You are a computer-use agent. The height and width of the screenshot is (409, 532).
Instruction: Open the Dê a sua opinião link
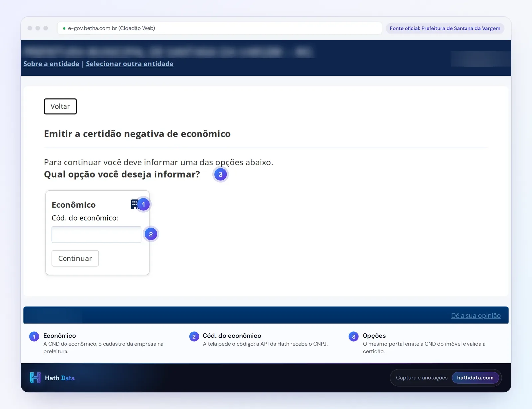[x=475, y=315]
